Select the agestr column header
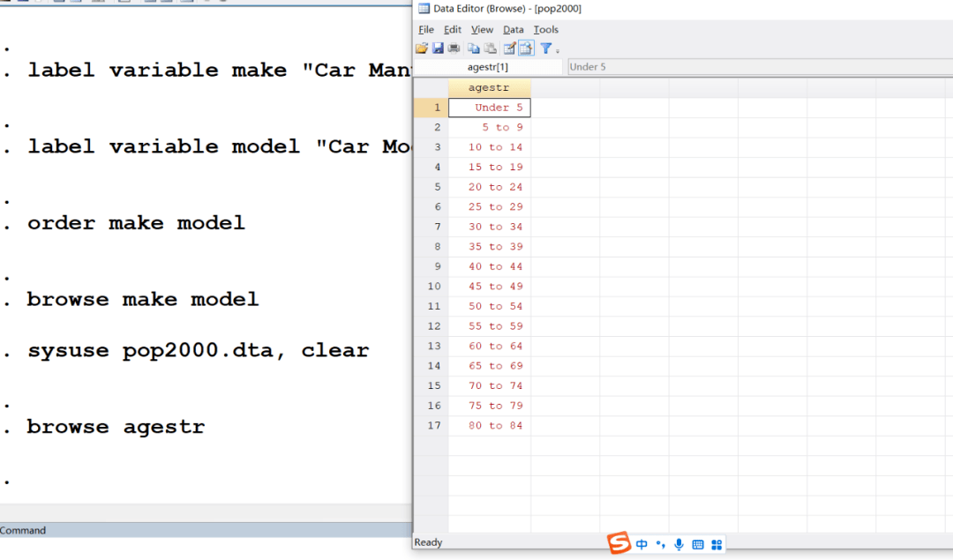Screen dimensions: 953x560 pos(489,87)
